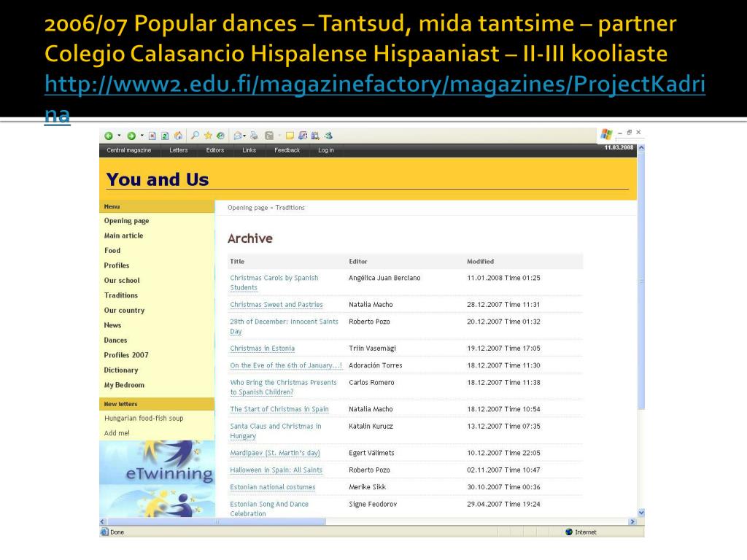Open Favorites star icon
This screenshot has height=560, width=747.
point(208,136)
